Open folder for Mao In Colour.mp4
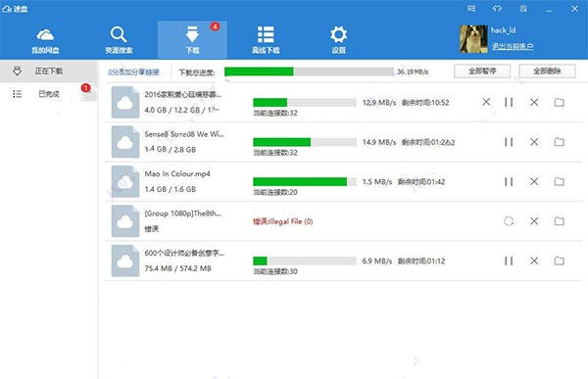This screenshot has width=588, height=379. click(560, 182)
